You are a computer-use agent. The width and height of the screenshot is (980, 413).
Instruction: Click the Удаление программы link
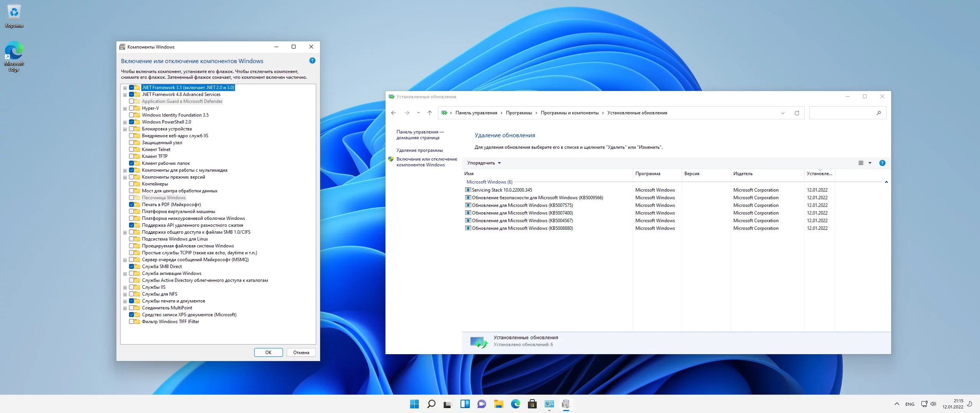click(x=420, y=151)
